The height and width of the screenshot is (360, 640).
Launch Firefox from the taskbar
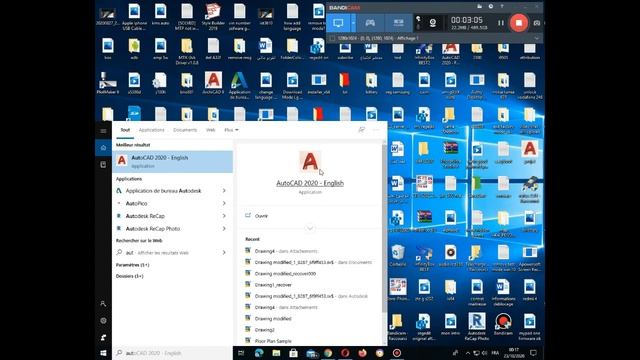click(362, 353)
